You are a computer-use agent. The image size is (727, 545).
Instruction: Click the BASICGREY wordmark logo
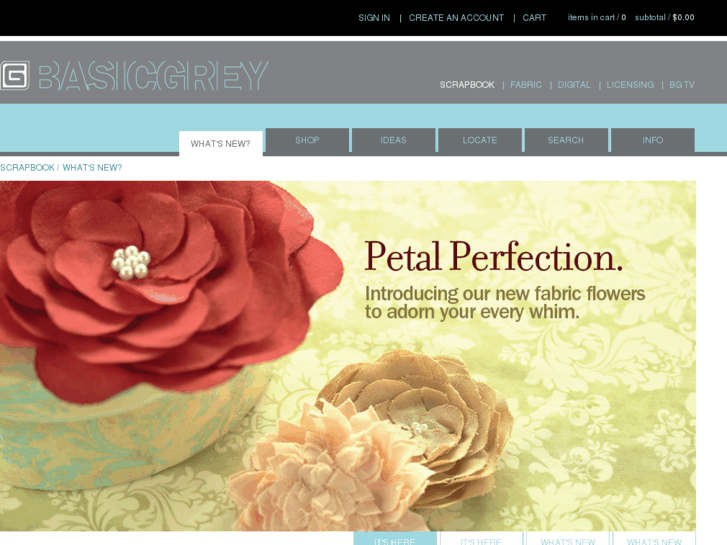coord(153,76)
